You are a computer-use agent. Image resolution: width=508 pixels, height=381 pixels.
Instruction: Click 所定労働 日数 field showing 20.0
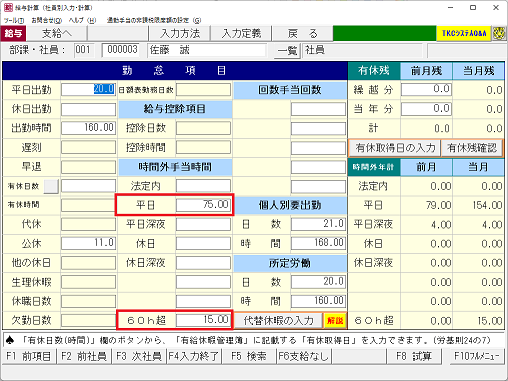(x=318, y=282)
